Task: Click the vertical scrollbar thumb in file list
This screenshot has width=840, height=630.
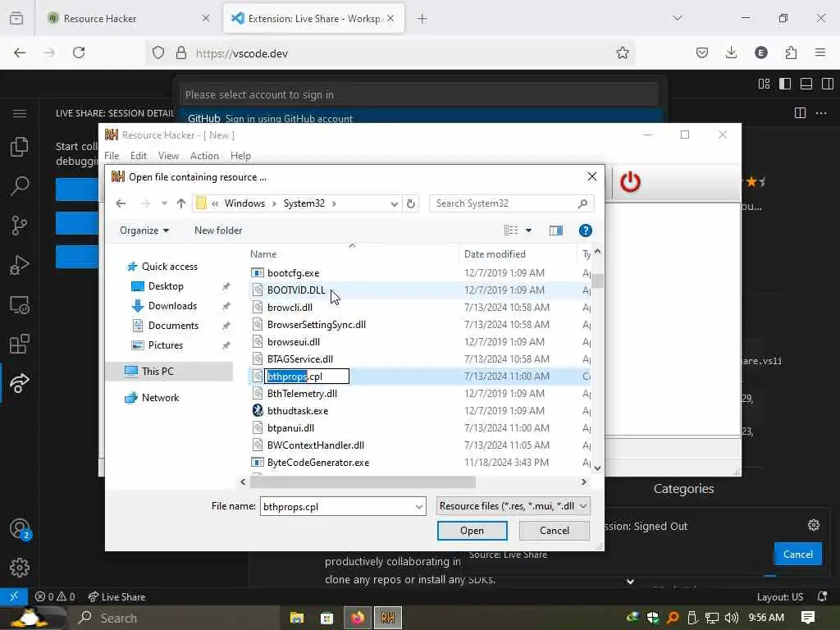Action: click(x=597, y=281)
